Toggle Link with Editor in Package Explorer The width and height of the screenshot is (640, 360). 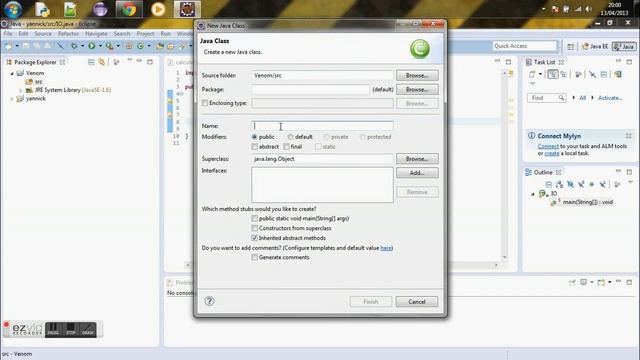(102, 62)
